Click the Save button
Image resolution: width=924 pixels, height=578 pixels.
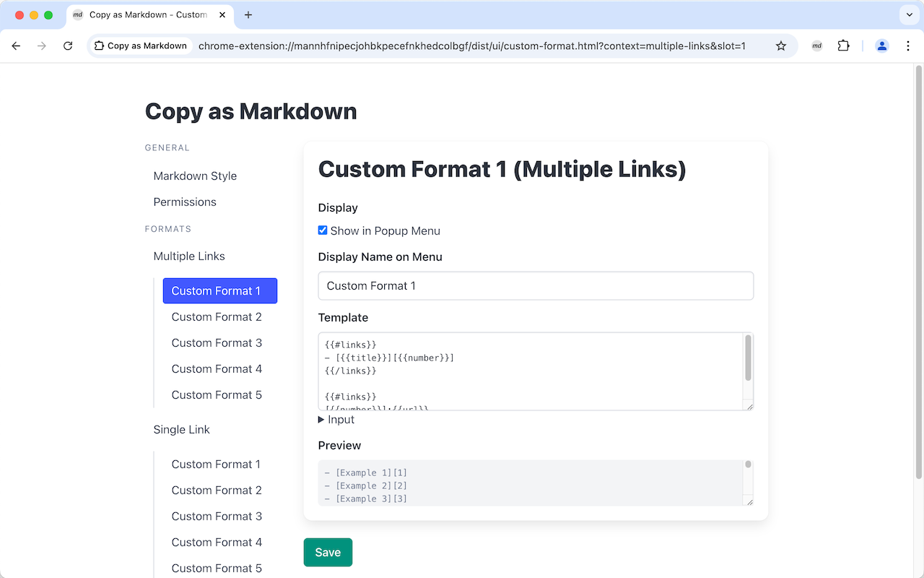[x=328, y=552]
